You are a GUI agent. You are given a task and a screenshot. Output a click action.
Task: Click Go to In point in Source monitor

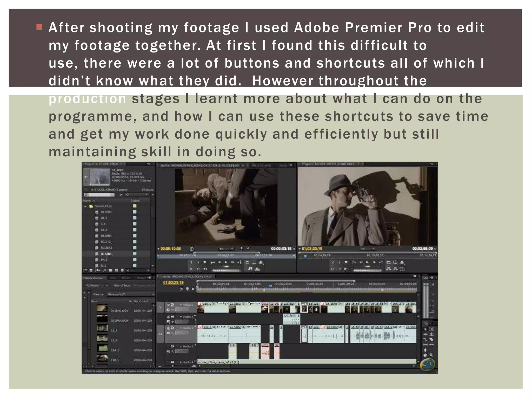click(x=191, y=269)
